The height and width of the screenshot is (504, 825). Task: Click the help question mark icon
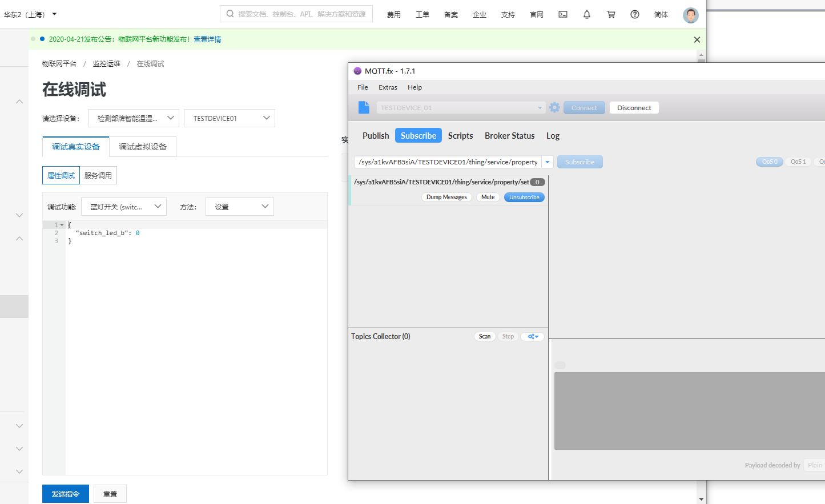click(635, 14)
